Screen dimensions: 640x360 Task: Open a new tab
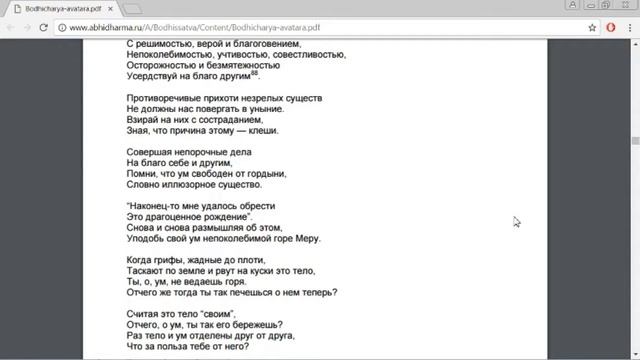point(133,9)
